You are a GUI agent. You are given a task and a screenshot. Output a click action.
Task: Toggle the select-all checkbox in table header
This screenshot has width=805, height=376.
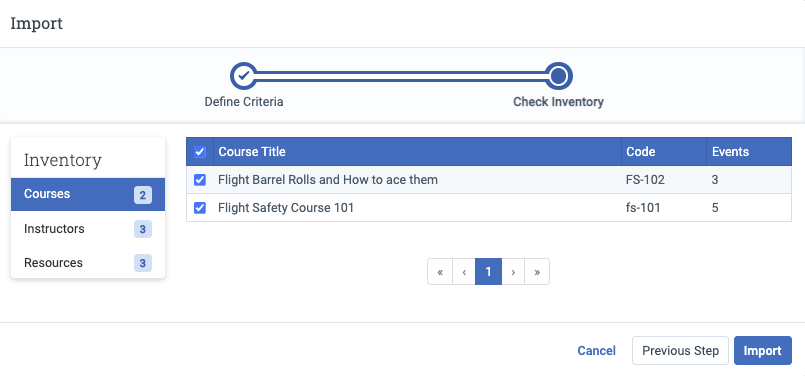coord(200,152)
